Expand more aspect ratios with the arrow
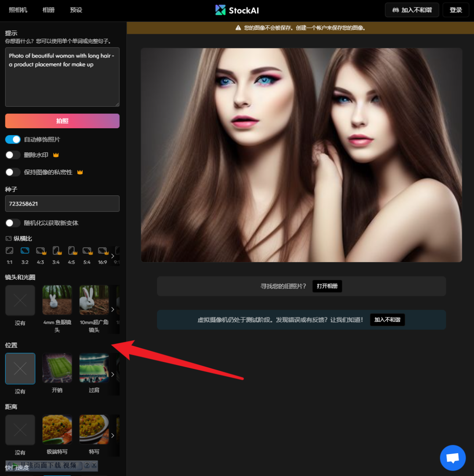 [113, 256]
